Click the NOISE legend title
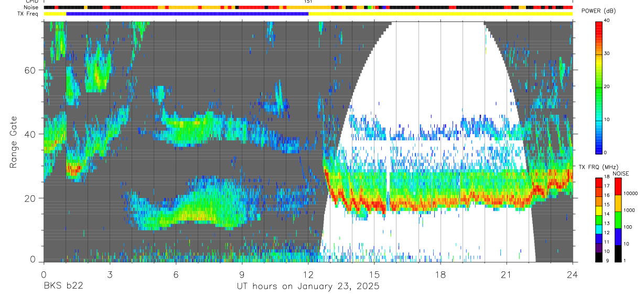This screenshot has width=644, height=297. (621, 173)
